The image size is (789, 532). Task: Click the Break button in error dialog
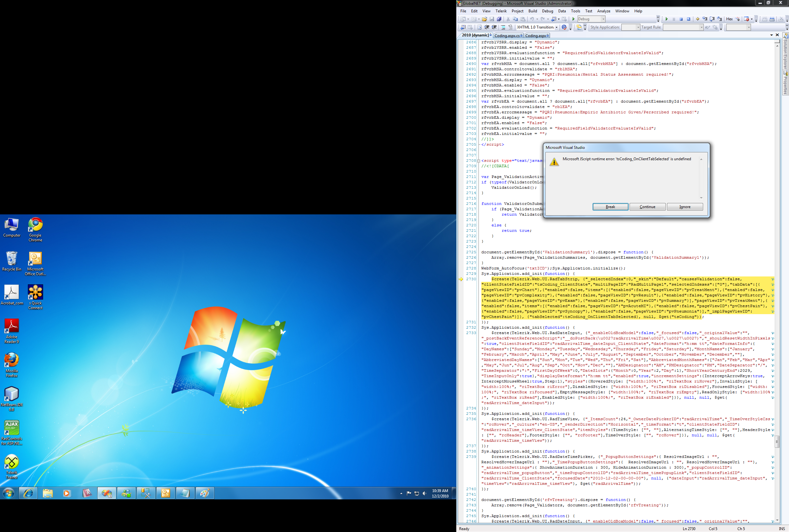click(x=610, y=207)
